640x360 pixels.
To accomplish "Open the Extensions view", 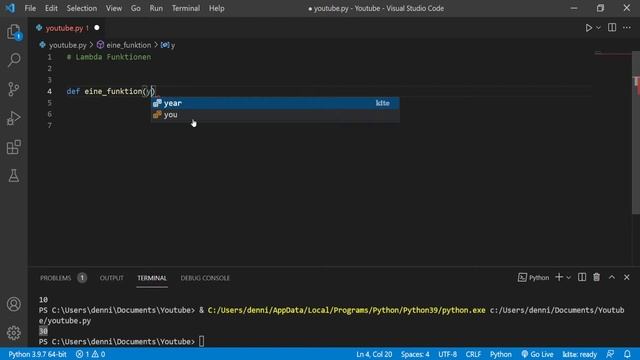I will click(13, 147).
